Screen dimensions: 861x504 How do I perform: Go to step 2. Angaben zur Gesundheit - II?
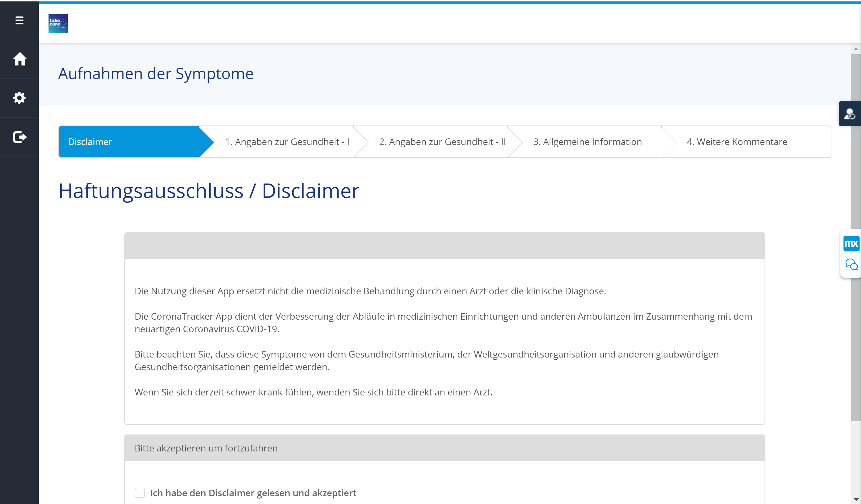pyautogui.click(x=442, y=142)
